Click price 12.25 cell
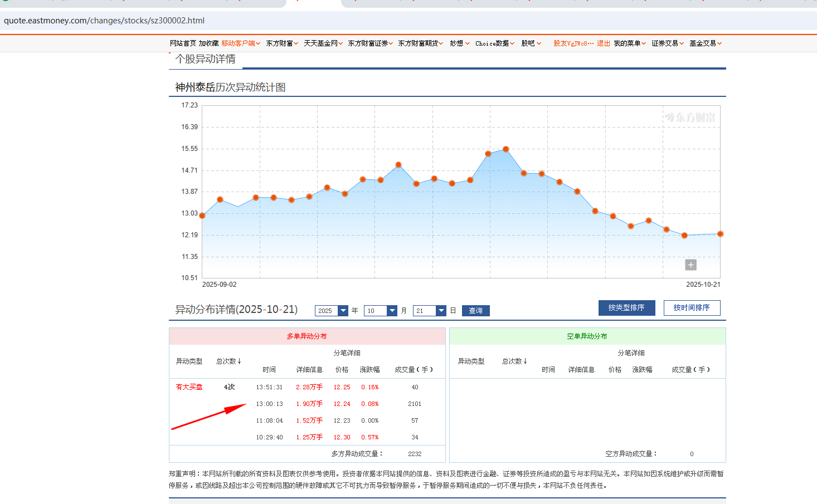The image size is (817, 504). tap(342, 387)
